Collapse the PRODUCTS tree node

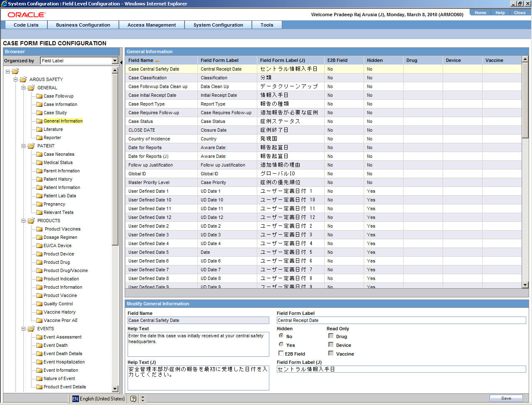click(x=24, y=221)
